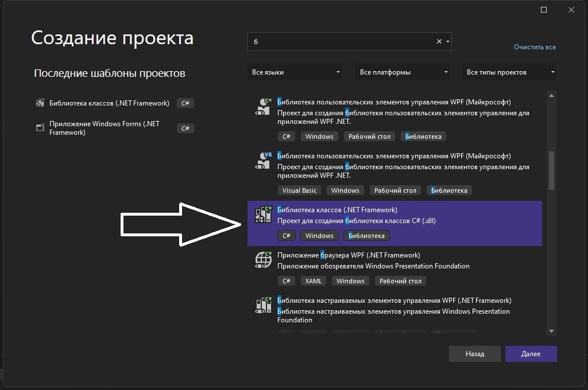Open recent template Библиотека классов (.NET Framework)
The height and width of the screenshot is (390, 588).
pyautogui.click(x=109, y=103)
